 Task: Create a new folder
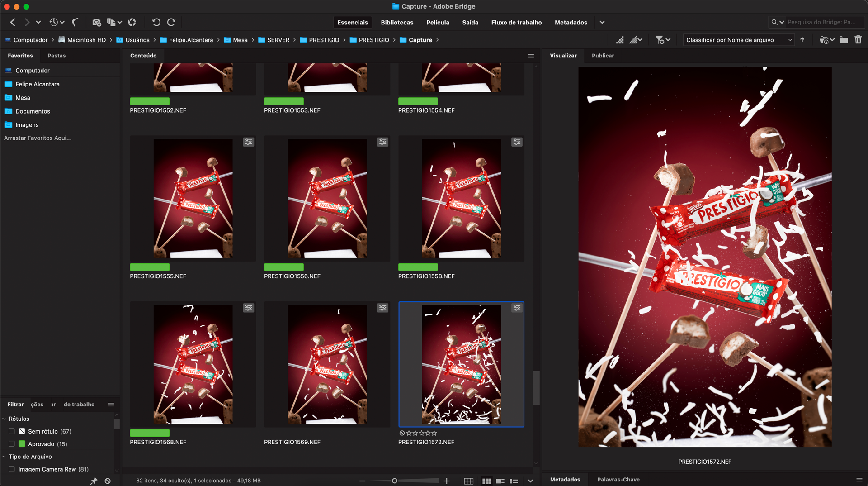[x=844, y=40]
